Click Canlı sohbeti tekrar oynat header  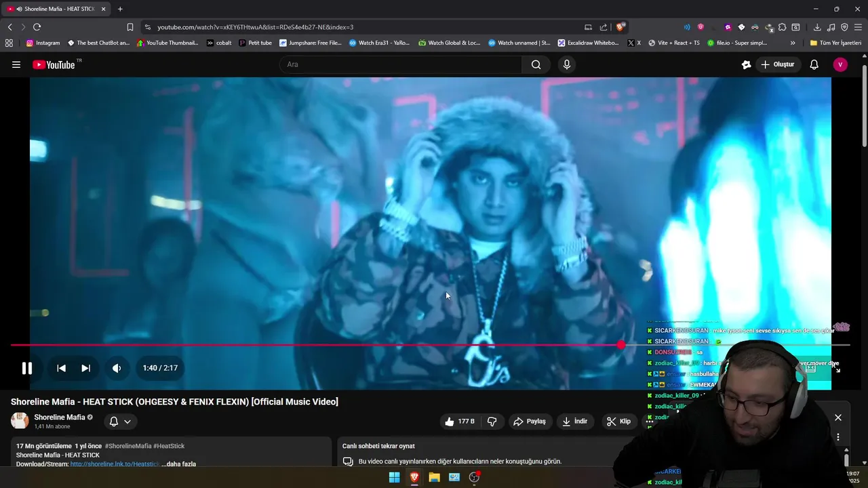(x=378, y=446)
